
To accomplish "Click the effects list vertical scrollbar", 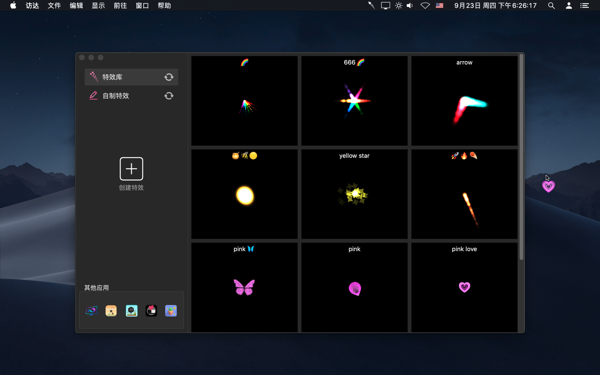I will pos(521,158).
